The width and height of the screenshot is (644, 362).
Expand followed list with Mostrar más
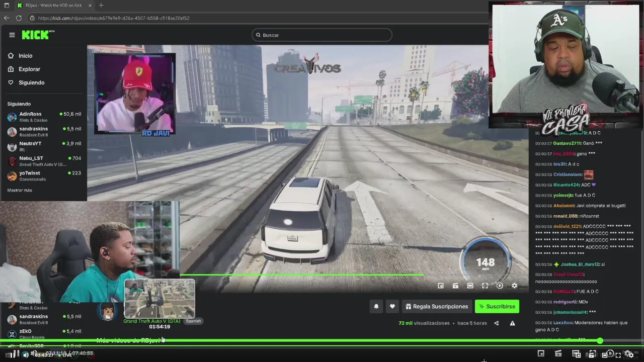[x=20, y=190]
